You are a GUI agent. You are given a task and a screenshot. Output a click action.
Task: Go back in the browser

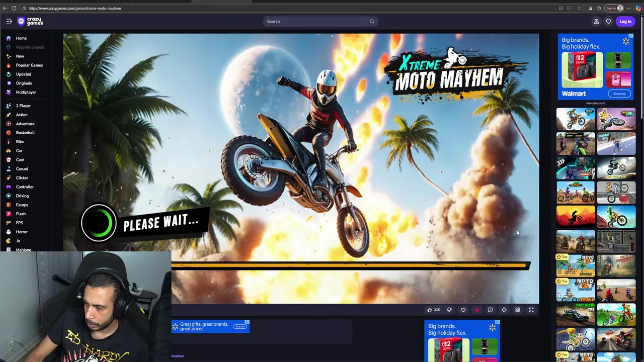click(5, 8)
